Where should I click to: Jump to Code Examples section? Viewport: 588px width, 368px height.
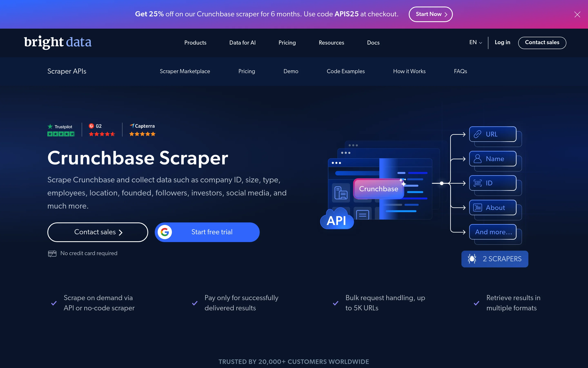345,71
